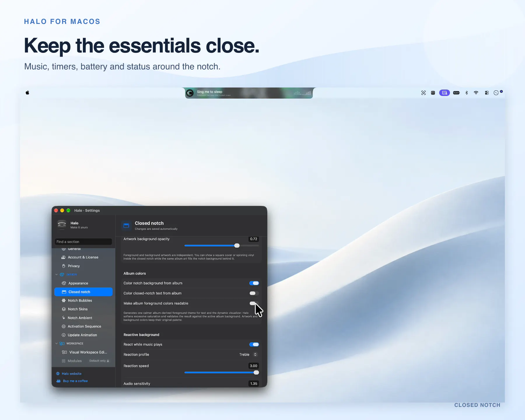Screen dimensions: 525x420
Task: Open the Halo website link
Action: tap(69, 374)
